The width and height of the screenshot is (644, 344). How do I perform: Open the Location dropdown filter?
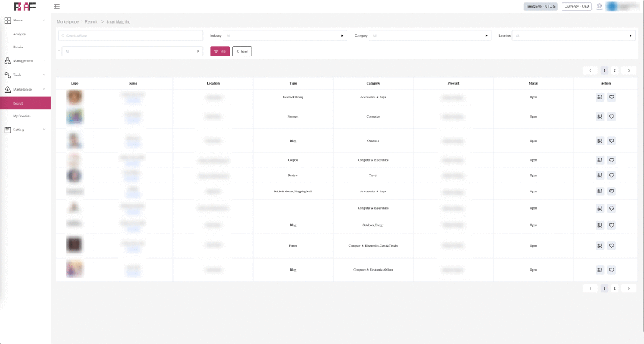click(573, 36)
